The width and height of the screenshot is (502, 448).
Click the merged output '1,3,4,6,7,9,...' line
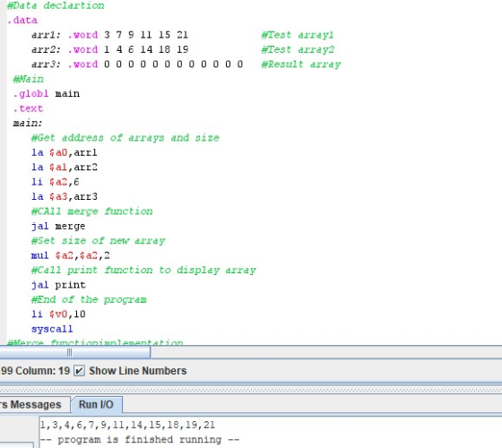tap(127, 425)
